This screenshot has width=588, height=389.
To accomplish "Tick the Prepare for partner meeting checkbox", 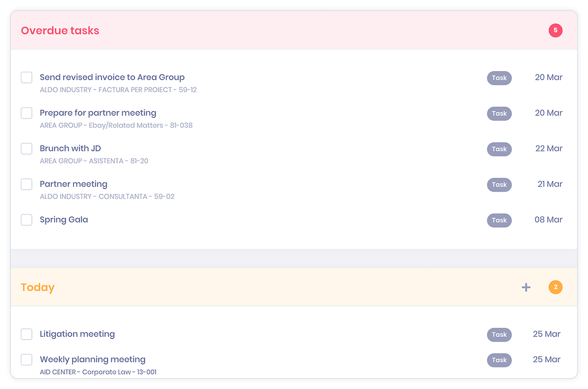I will tap(27, 113).
